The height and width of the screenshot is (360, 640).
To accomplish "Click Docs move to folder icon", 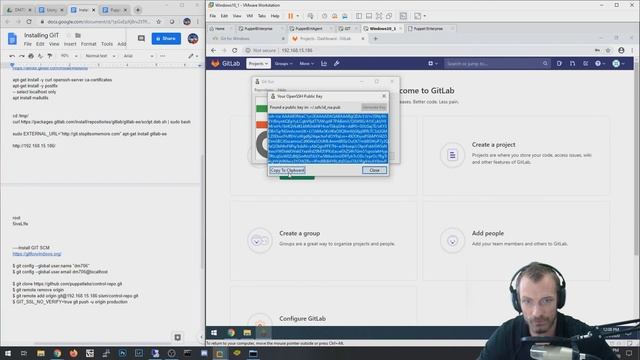I will click(78, 36).
